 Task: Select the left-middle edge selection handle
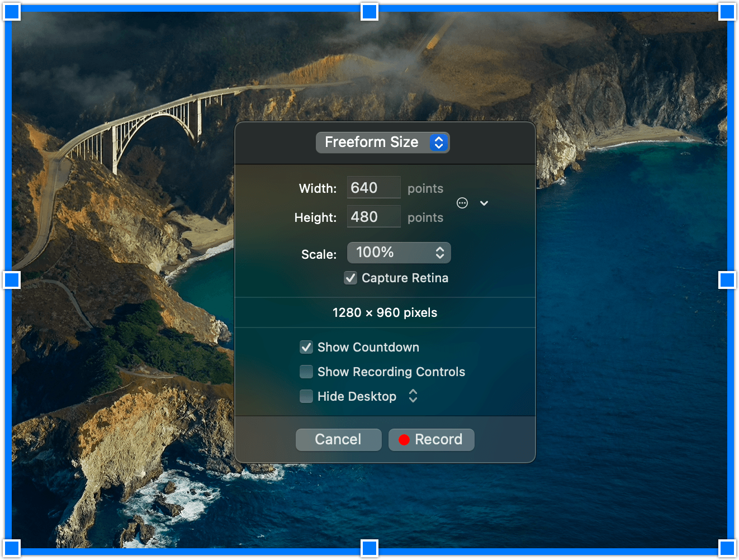tap(12, 280)
